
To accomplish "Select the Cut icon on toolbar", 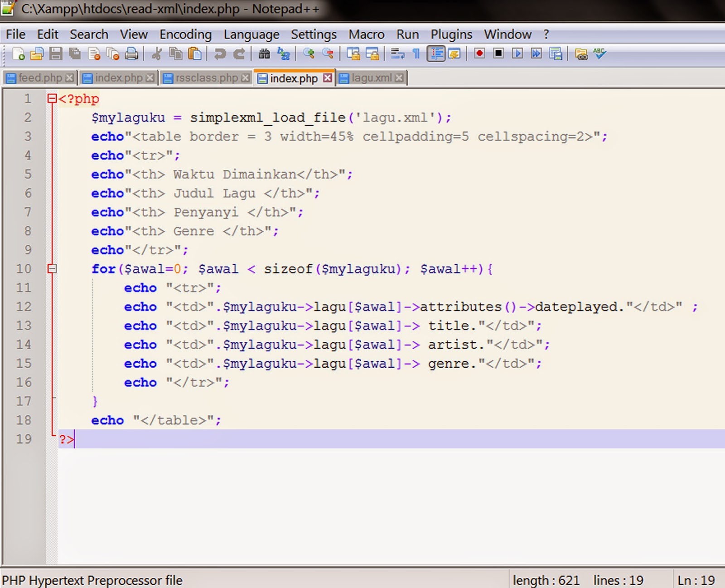I will coord(156,54).
